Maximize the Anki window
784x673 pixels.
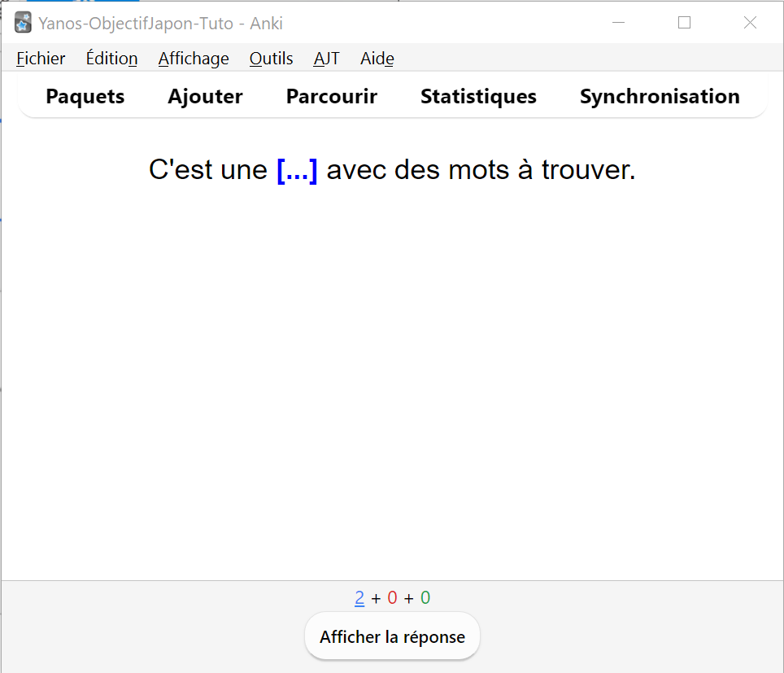(685, 23)
